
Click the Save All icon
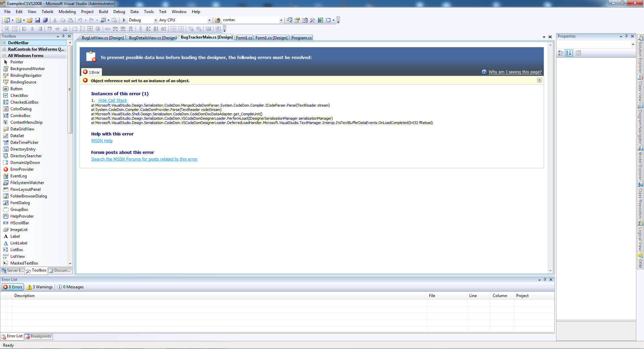tap(45, 20)
